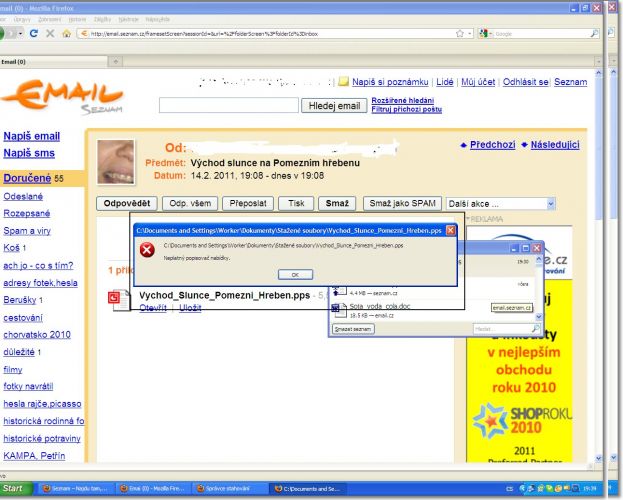This screenshot has height=500, width=623.
Task: Click Smaž jako SPAM button
Action: (402, 203)
